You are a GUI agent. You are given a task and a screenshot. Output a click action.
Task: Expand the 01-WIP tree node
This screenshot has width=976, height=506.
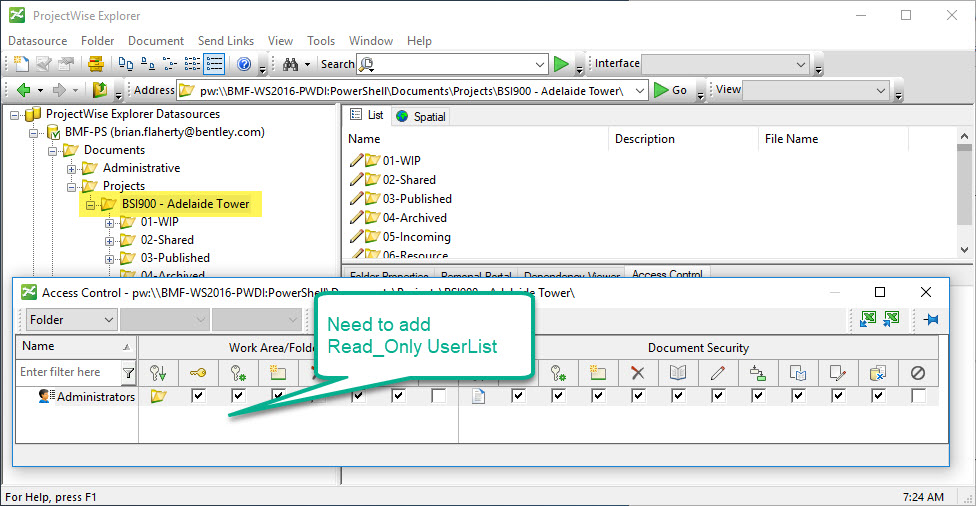110,223
